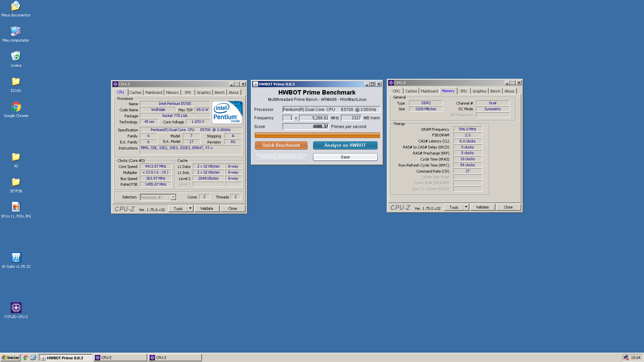The width and height of the screenshot is (644, 362).
Task: Select About tab in right CPU-Z window
Action: [x=509, y=91]
